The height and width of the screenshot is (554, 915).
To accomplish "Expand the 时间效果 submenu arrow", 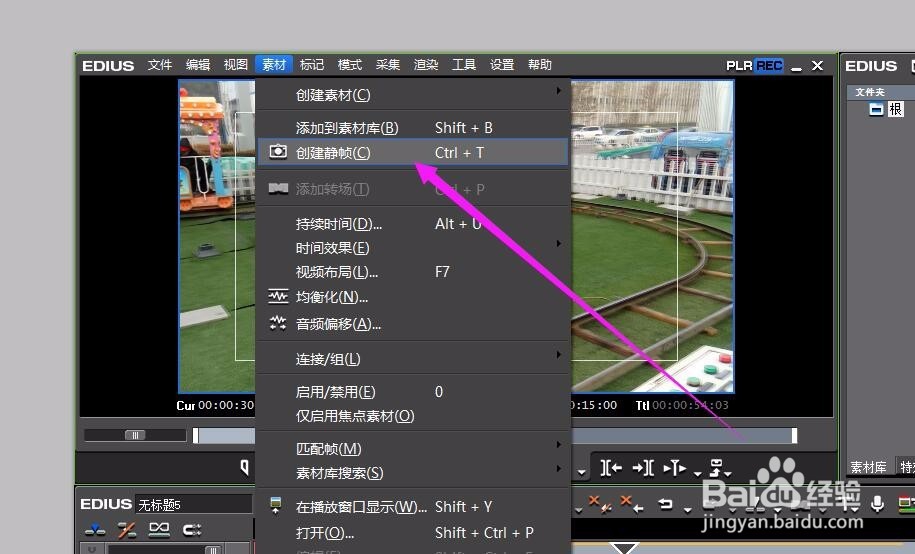I will coord(558,243).
